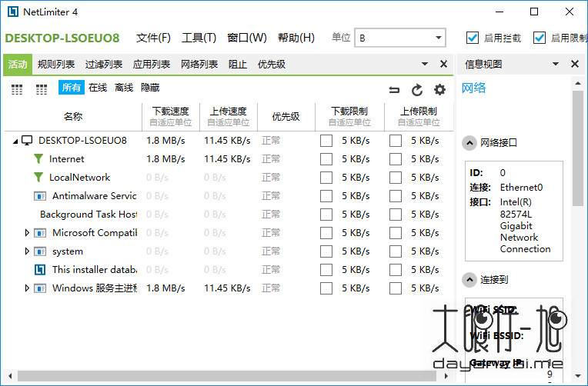
Task: Click the 5 KB/s upload limit for LocalNetwork
Action: (x=425, y=178)
